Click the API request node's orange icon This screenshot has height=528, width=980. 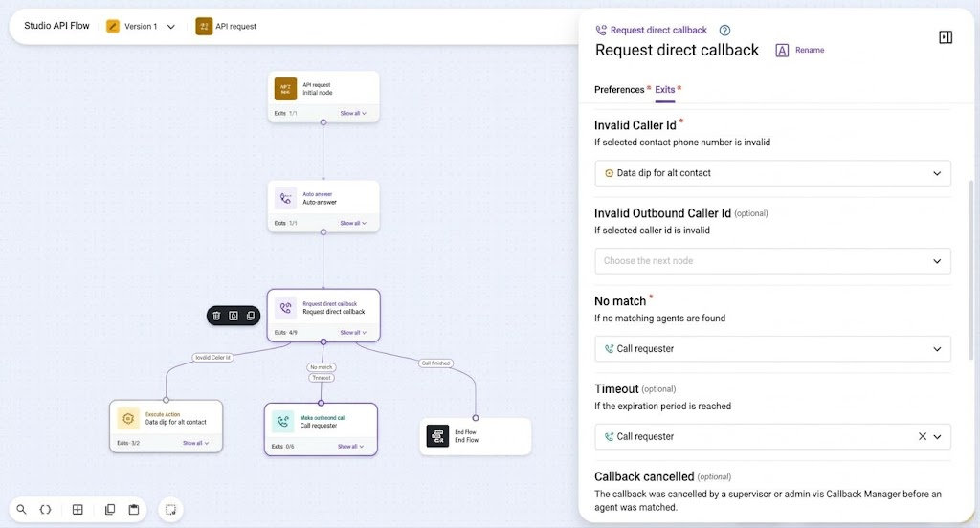pos(285,89)
